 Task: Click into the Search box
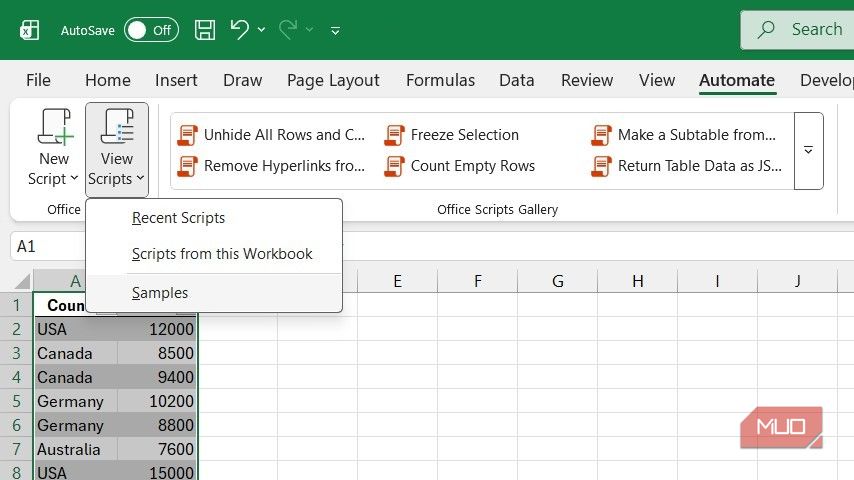coord(797,30)
